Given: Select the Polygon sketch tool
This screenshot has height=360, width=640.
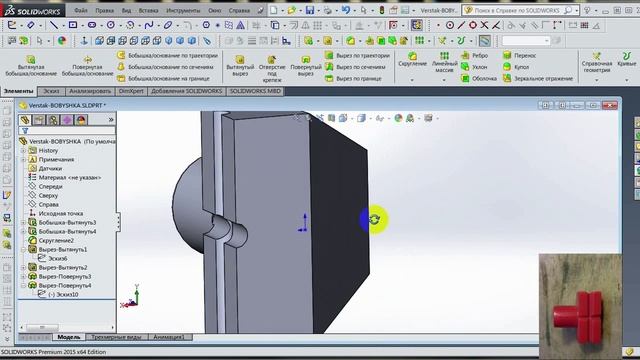Looking at the screenshot, I should click(206, 25).
